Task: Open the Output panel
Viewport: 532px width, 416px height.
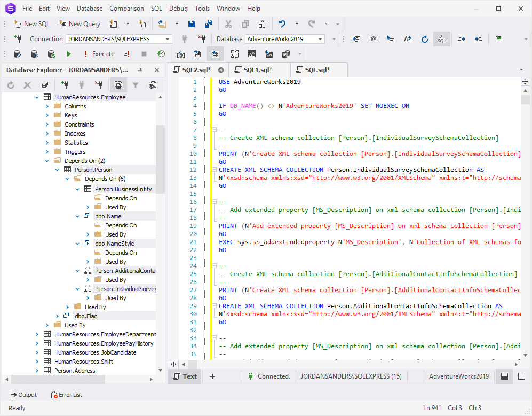Action: coord(23,395)
